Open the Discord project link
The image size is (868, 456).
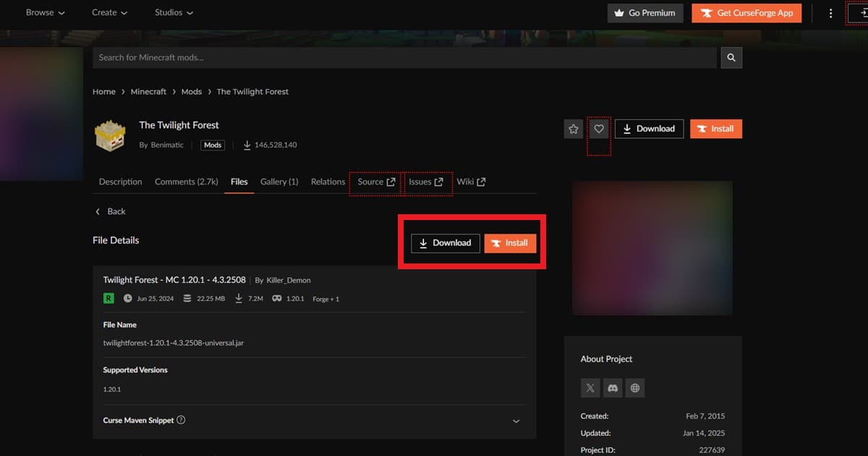click(x=613, y=388)
